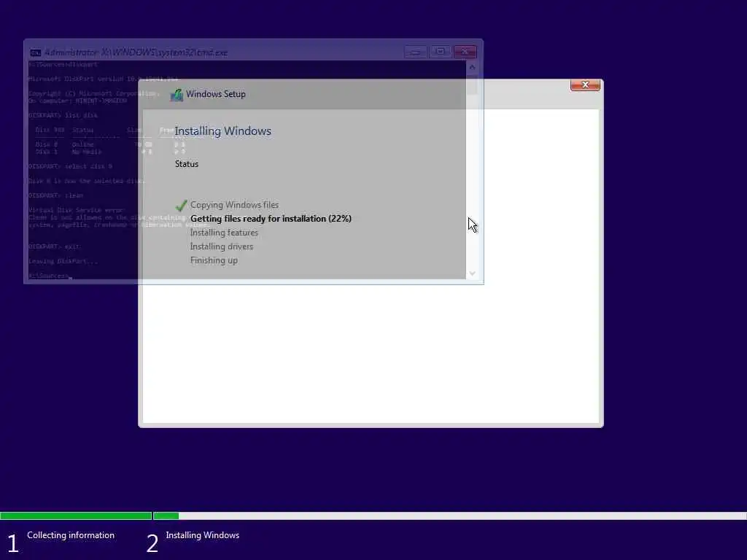Click the 'Installing features' step text
This screenshot has height=560, width=747.
tap(224, 233)
